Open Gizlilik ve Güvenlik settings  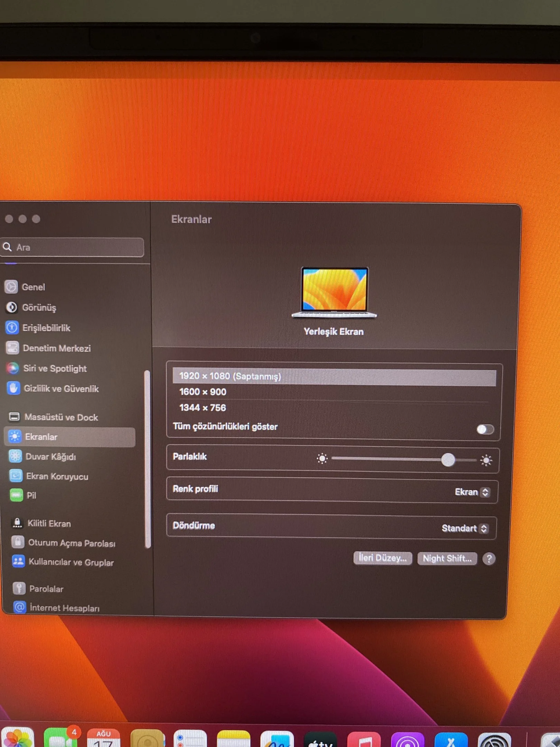[x=61, y=389]
